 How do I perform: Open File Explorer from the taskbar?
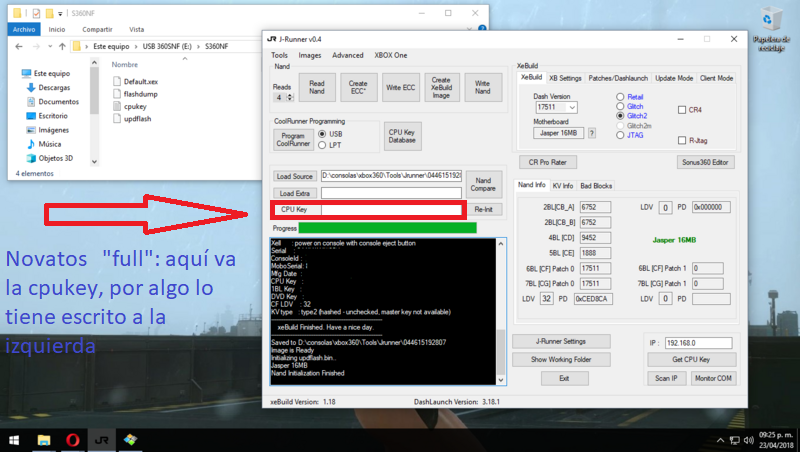[x=44, y=440]
